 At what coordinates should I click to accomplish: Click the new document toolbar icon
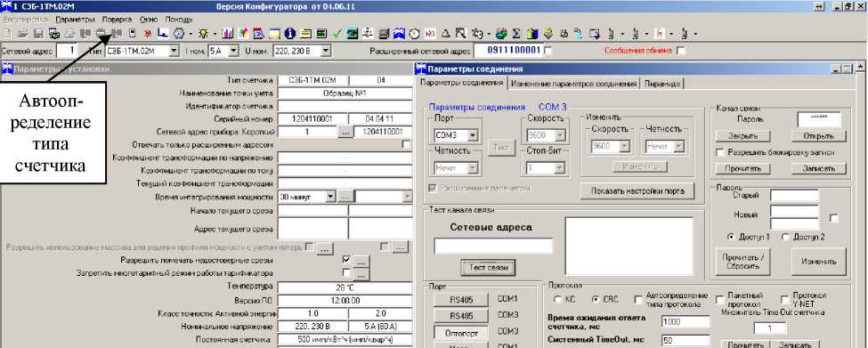(8, 33)
